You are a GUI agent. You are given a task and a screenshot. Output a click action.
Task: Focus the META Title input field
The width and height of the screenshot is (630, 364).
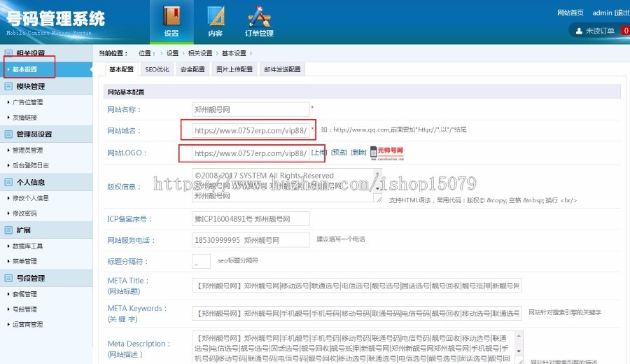coord(356,286)
